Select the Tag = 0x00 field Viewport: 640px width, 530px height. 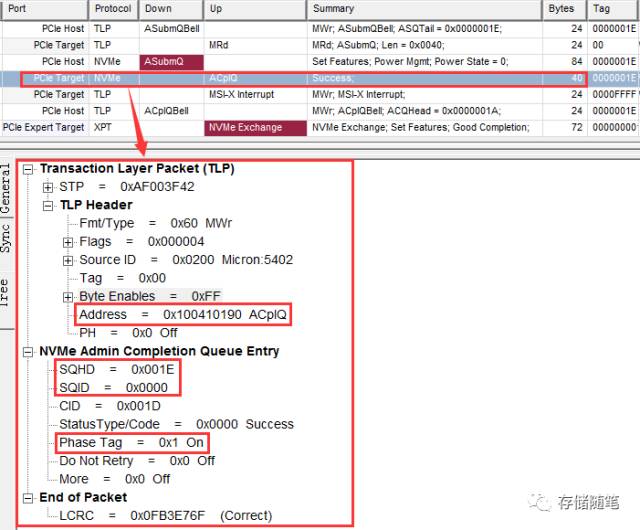122,278
